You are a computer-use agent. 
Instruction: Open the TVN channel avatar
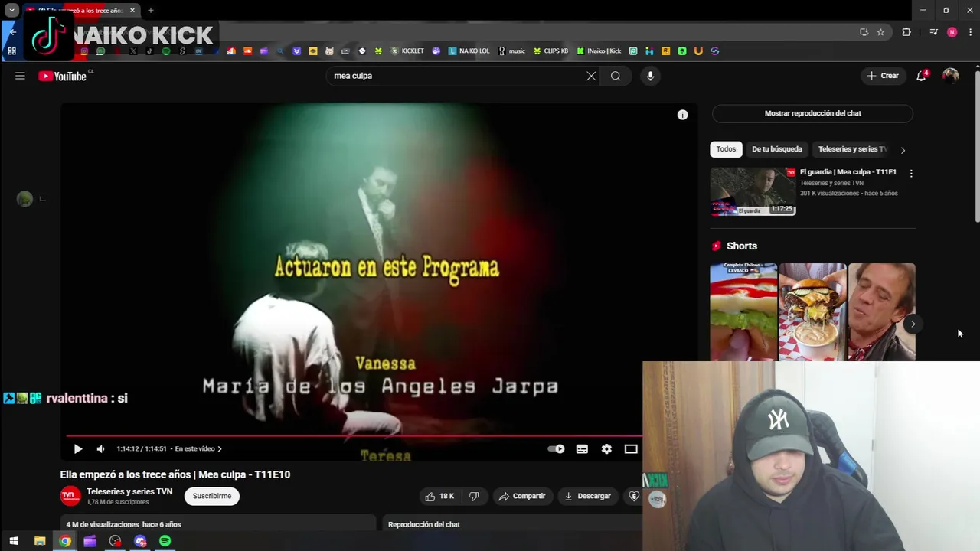click(x=70, y=496)
